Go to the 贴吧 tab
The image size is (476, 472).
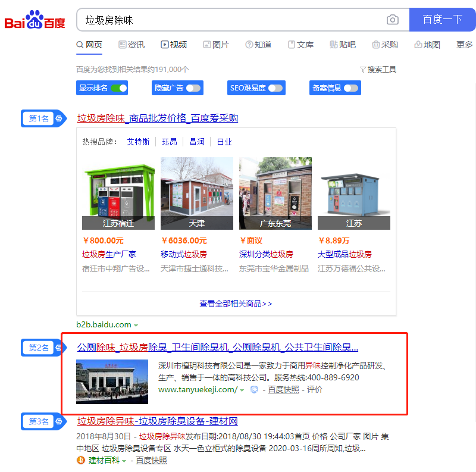(343, 45)
